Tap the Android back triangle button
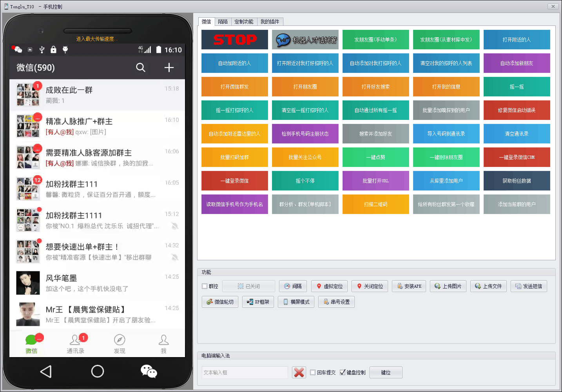 pos(46,371)
